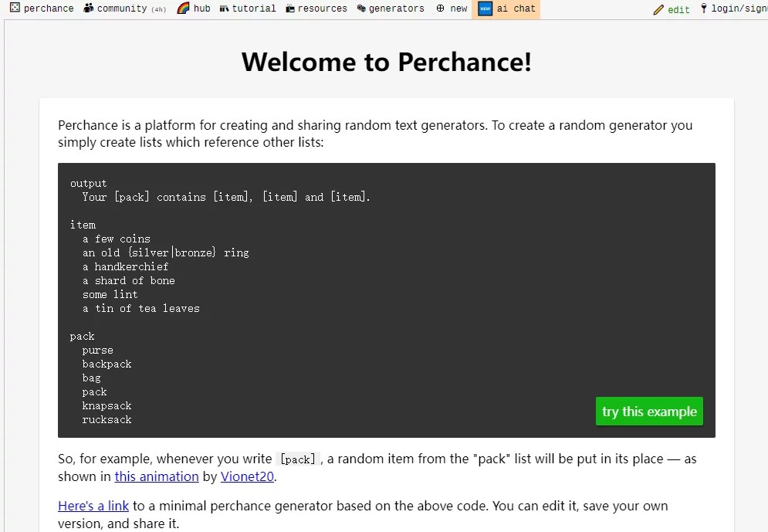Click the inline '[pack]' code snippet

[x=298, y=459]
